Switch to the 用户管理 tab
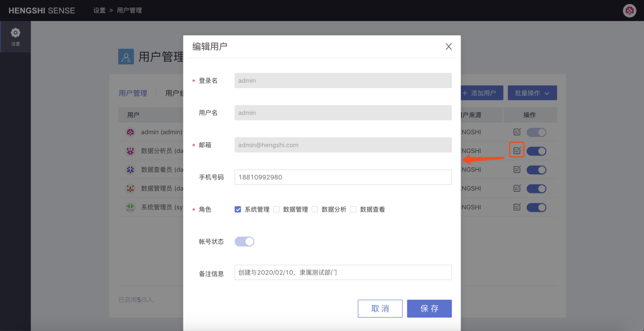Screen dimensions: 644x331 pyautogui.click(x=133, y=93)
